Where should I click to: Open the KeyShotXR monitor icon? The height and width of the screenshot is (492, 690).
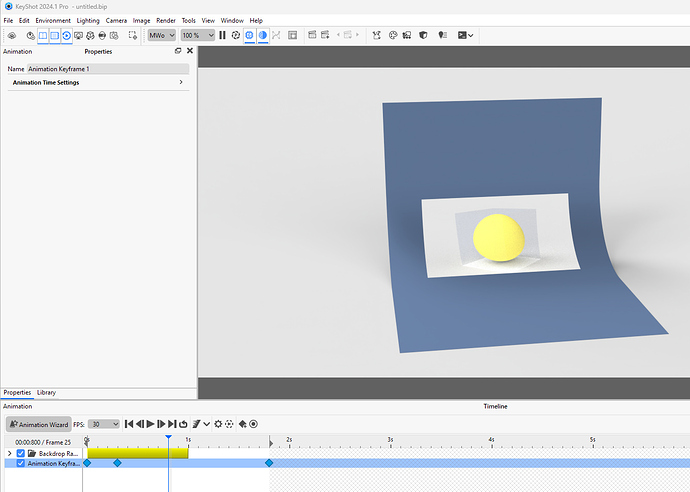78,35
